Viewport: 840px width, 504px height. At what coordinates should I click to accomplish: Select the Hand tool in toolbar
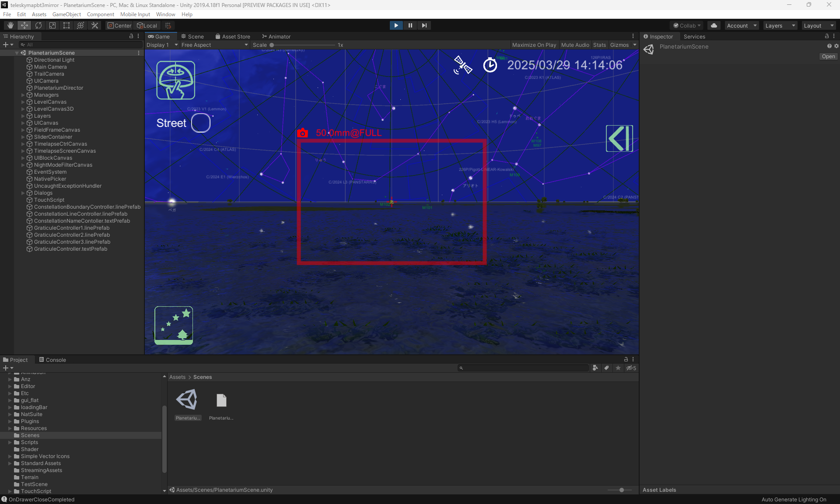coord(10,25)
